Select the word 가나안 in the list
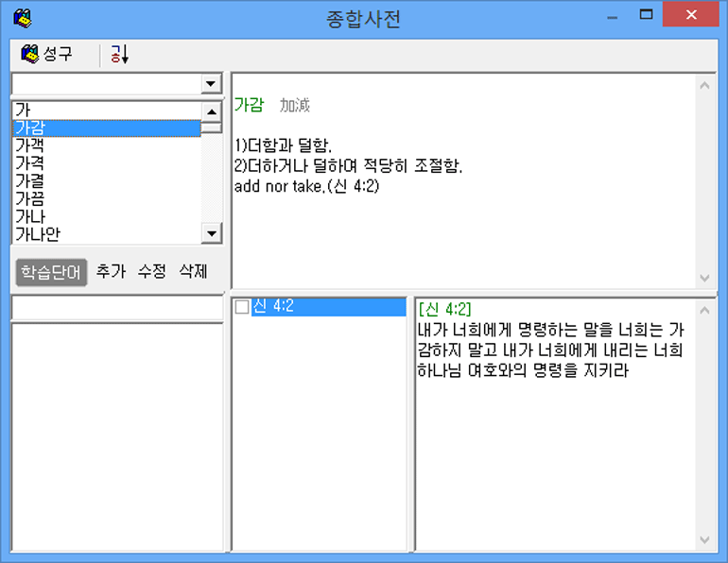 pyautogui.click(x=107, y=233)
